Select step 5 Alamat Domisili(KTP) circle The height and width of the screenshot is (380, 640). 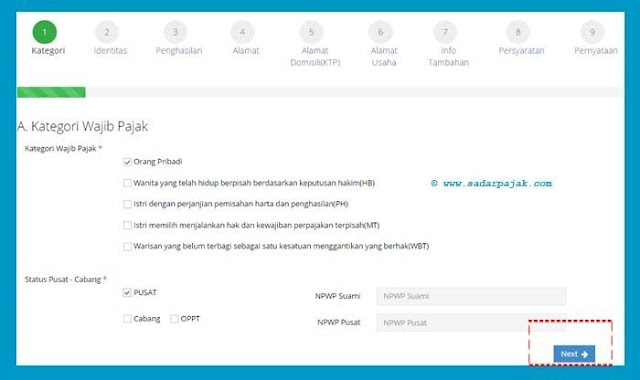click(x=311, y=32)
